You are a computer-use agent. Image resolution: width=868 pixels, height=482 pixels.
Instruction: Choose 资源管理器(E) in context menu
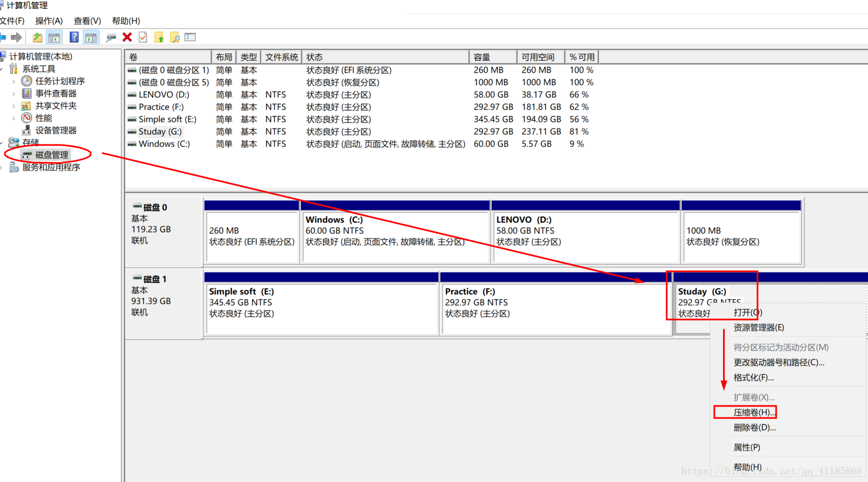[759, 328]
